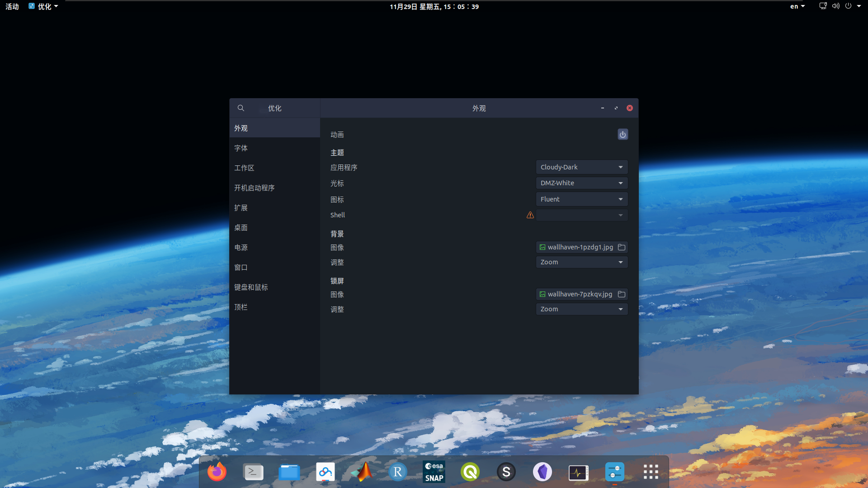
Task: Click the volume icon in top bar
Action: click(x=835, y=6)
